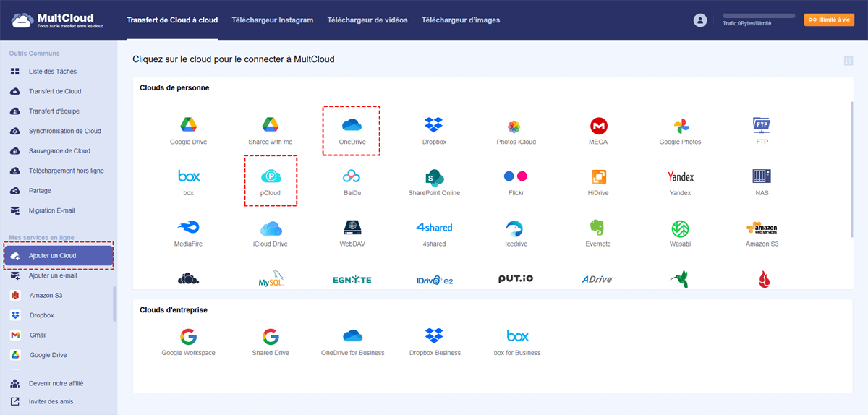868x415 pixels.
Task: Connect Evernote service
Action: point(598,234)
